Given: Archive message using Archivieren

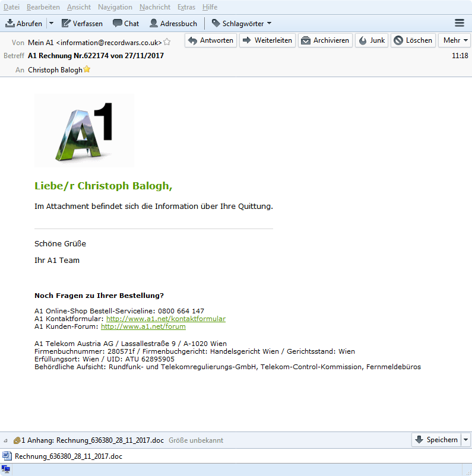Looking at the screenshot, I should coord(325,40).
